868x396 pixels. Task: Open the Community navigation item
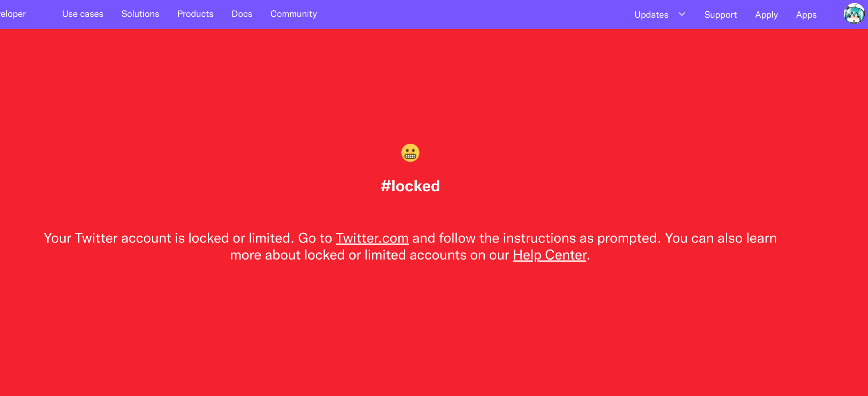(294, 14)
